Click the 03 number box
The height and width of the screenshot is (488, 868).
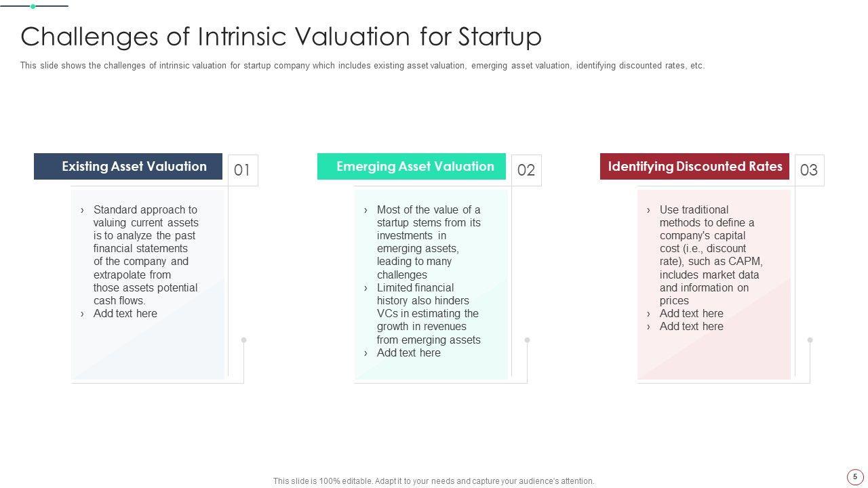point(809,170)
